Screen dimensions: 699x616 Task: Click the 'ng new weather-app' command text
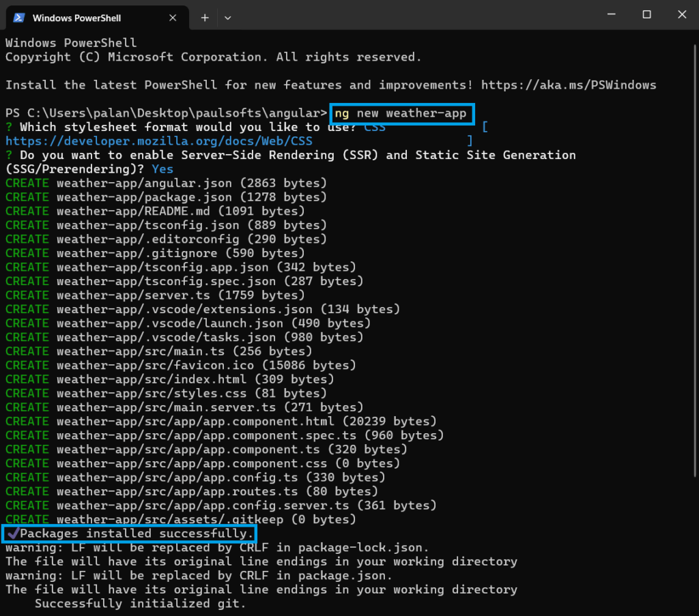pyautogui.click(x=400, y=113)
